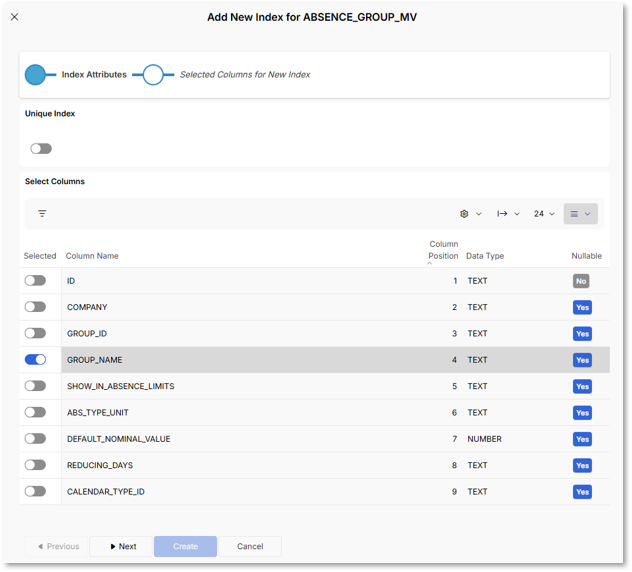
Task: Click the Yes badge in SHOW_IN_ABSENCE_LIMITS row
Action: [582, 387]
